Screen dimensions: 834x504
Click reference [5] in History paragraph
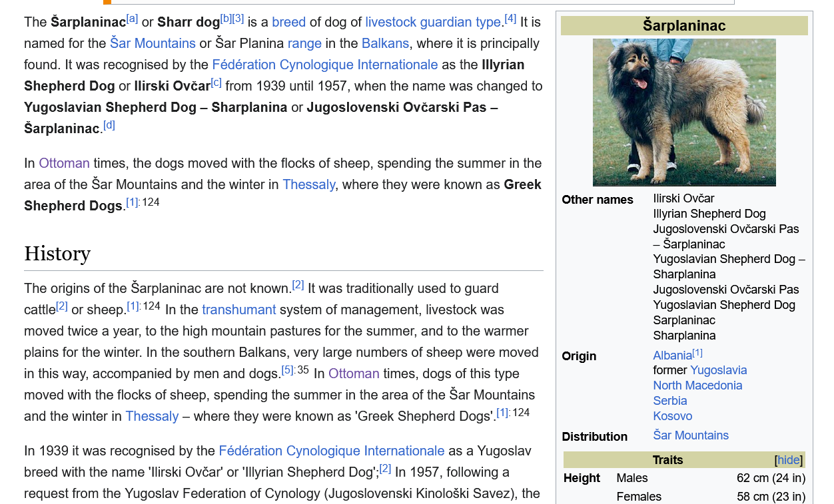click(288, 370)
